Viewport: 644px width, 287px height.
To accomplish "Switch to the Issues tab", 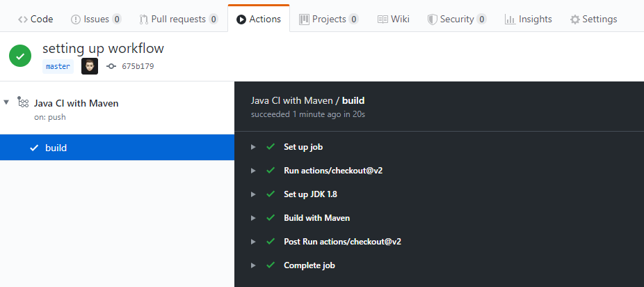I will [96, 20].
